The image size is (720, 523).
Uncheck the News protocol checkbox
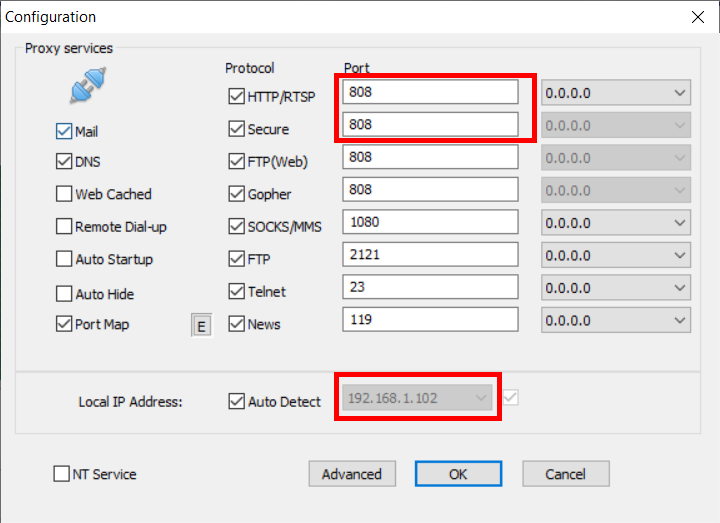click(236, 324)
